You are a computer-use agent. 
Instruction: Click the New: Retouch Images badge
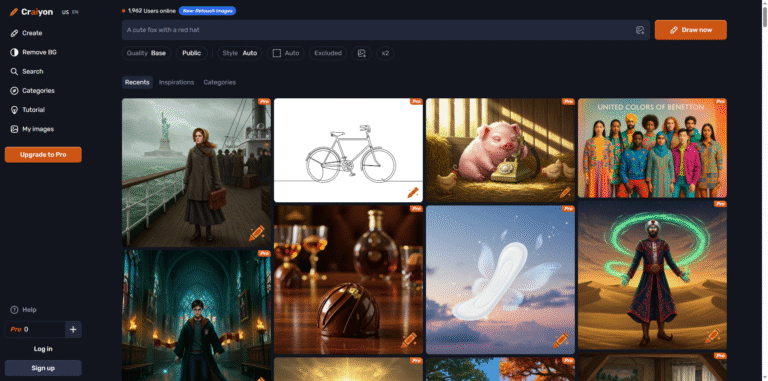click(x=207, y=11)
